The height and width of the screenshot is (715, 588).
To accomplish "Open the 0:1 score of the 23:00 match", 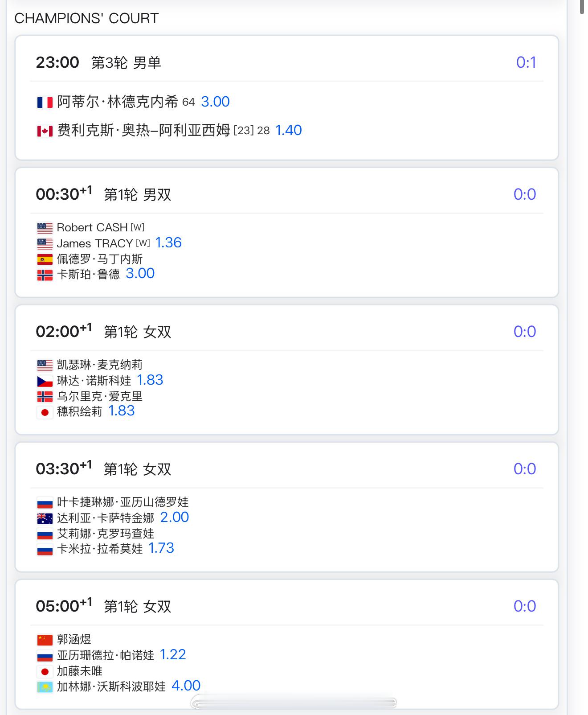I will click(526, 62).
